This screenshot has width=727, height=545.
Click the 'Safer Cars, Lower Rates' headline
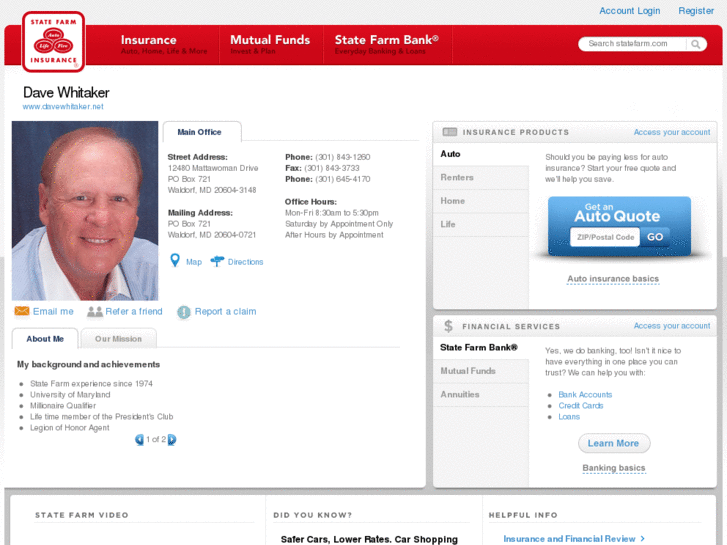(x=369, y=539)
